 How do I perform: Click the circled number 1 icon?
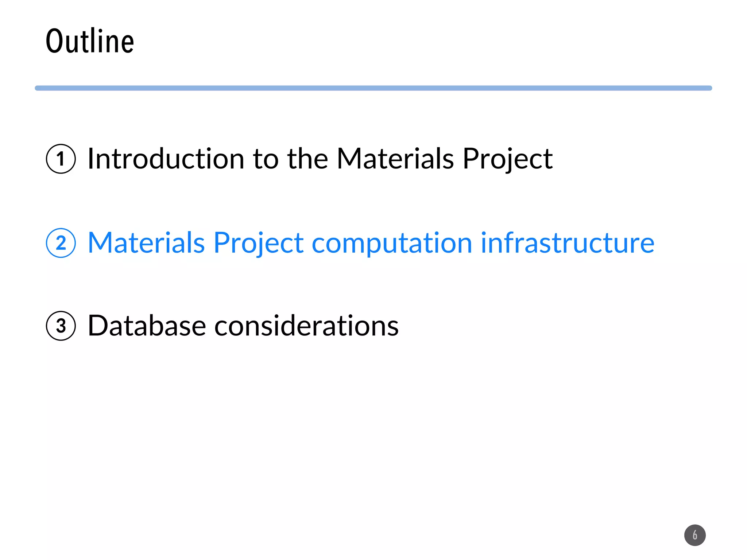(x=61, y=159)
